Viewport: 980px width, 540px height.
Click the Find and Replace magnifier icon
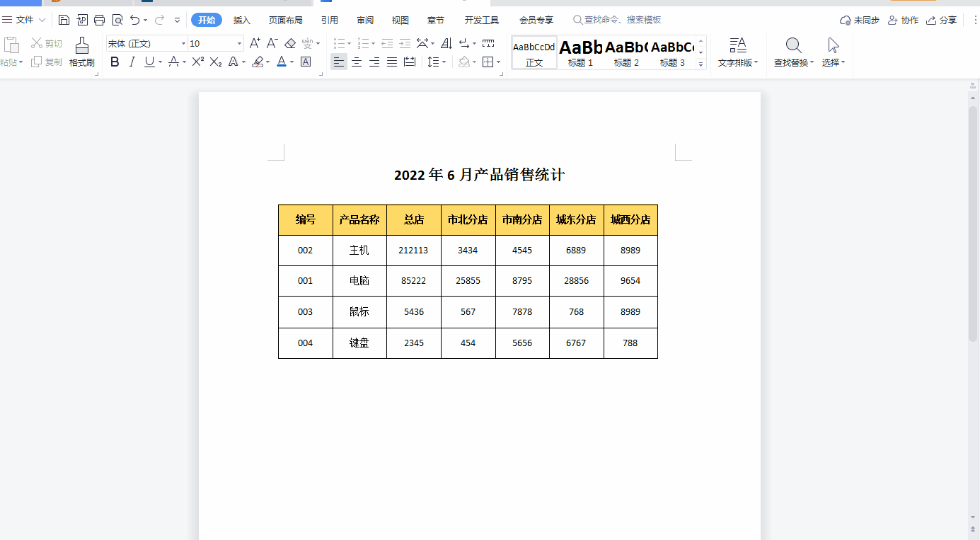[x=794, y=46]
